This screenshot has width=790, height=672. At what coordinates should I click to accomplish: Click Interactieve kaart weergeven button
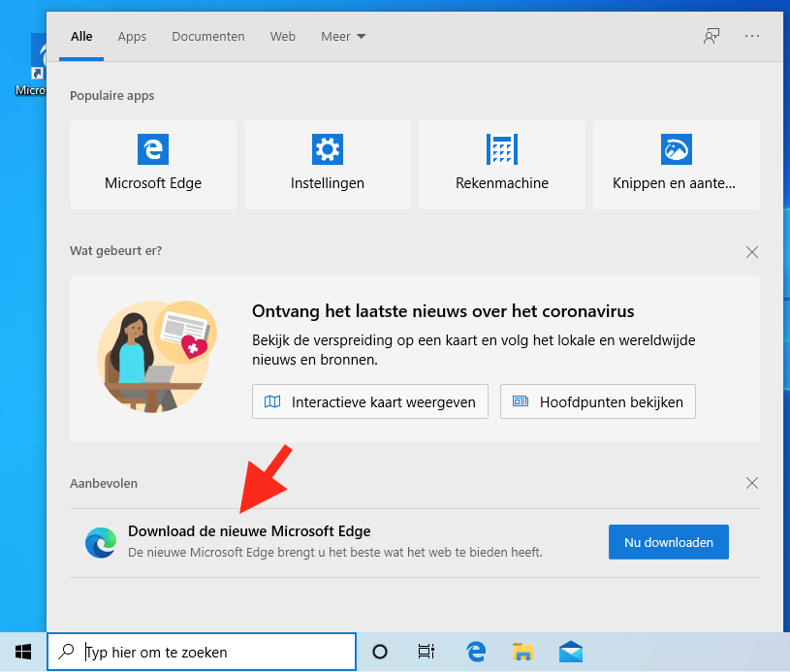pyautogui.click(x=369, y=401)
